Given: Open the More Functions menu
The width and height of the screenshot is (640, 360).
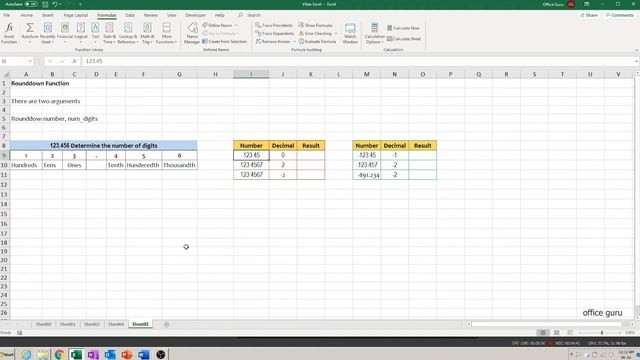Looking at the screenshot, I should pyautogui.click(x=166, y=33).
